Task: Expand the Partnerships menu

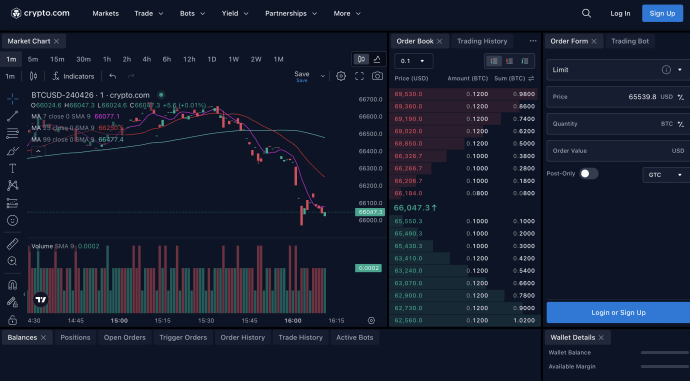Action: click(x=291, y=13)
